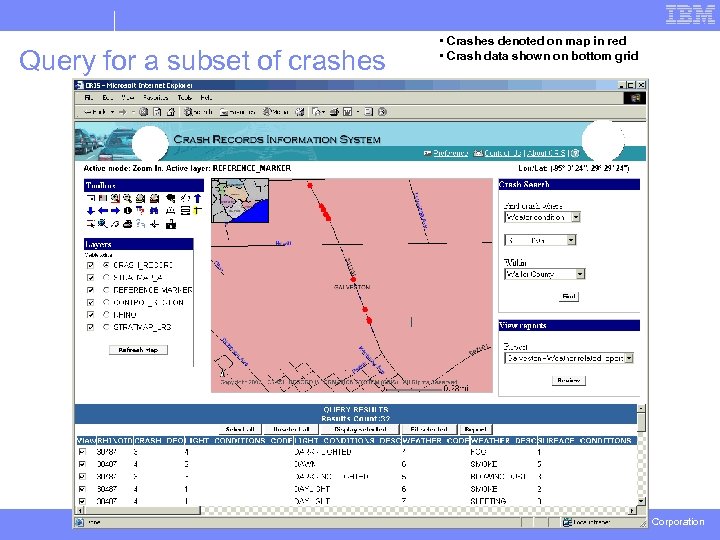Open the IE Mail button dropdown
The height and width of the screenshot is (540, 720).
pos(324,112)
